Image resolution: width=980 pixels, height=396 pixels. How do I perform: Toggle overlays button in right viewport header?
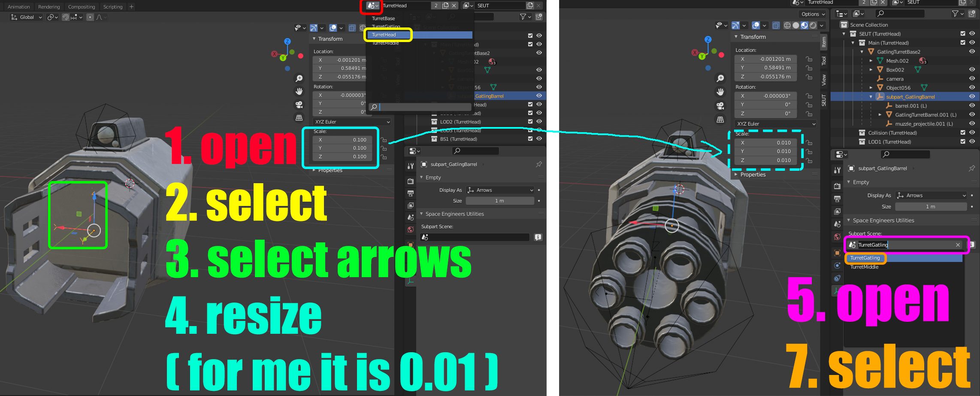756,25
